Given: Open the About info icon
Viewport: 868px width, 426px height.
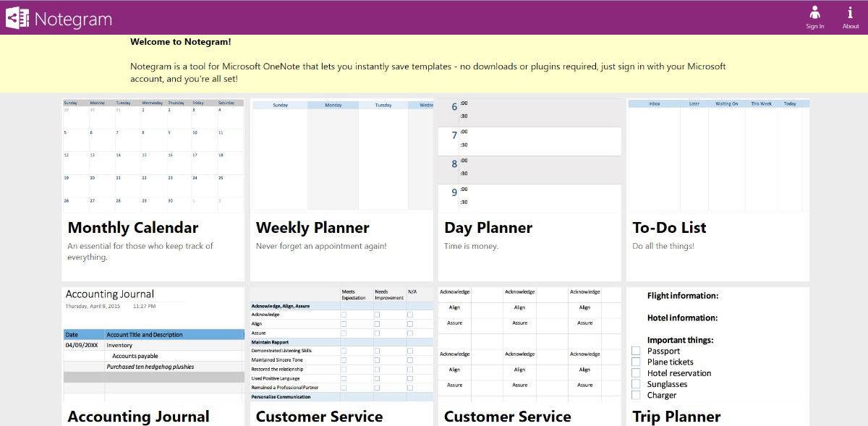Looking at the screenshot, I should 851,12.
